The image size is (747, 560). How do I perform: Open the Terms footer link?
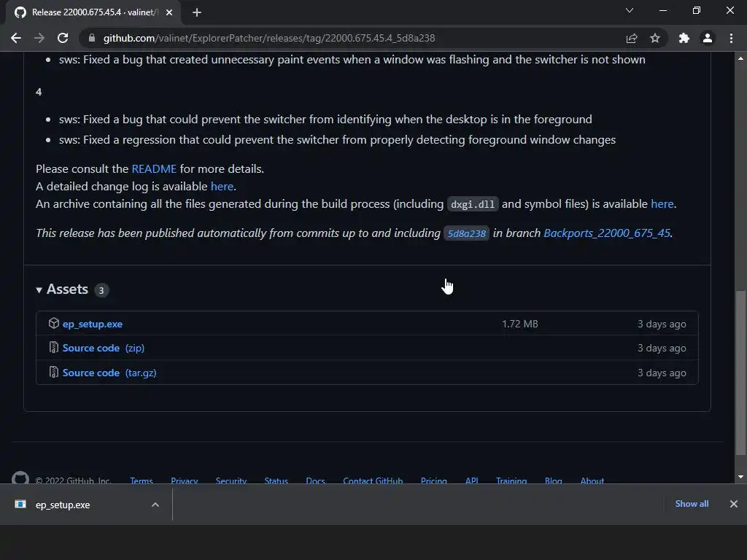point(142,480)
